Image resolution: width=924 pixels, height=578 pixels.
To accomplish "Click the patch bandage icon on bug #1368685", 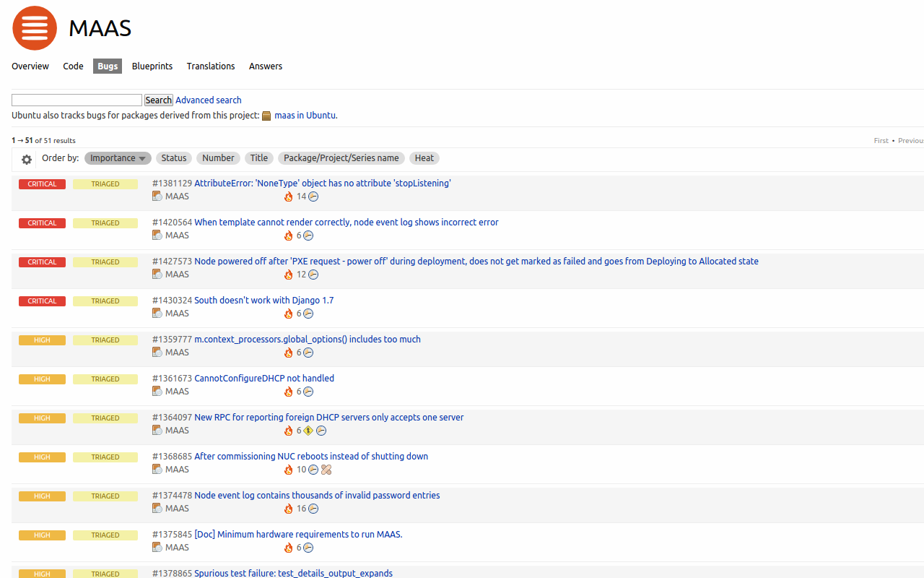I will [326, 470].
